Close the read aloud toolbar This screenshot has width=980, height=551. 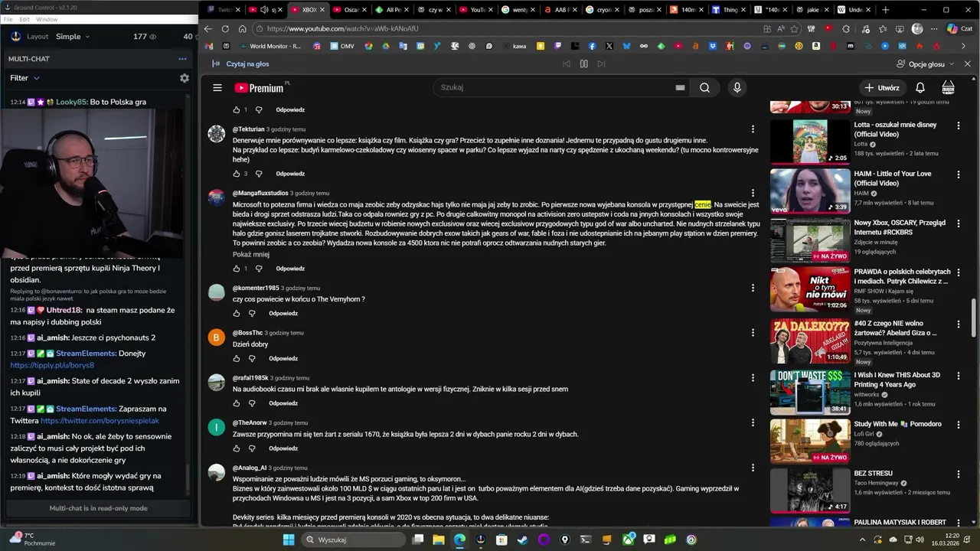[x=967, y=64]
